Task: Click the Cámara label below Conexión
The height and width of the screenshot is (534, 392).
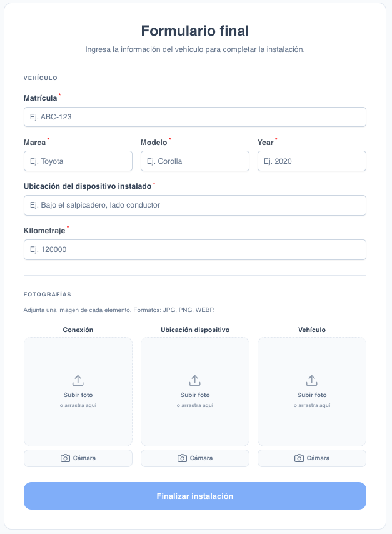Action: (84, 458)
